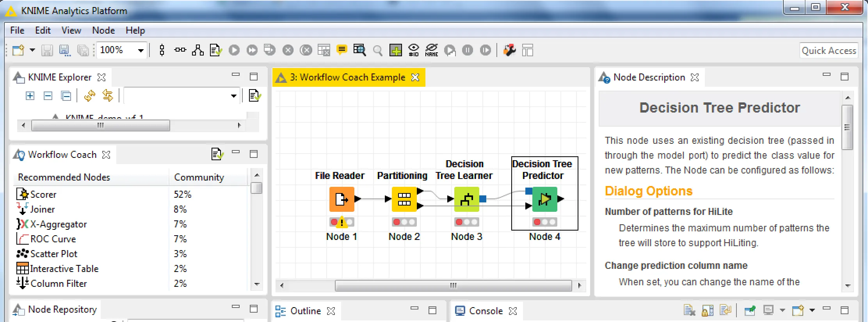Viewport: 868px width, 322px height.
Task: Click the Explorer refresh arrows icon
Action: point(89,96)
